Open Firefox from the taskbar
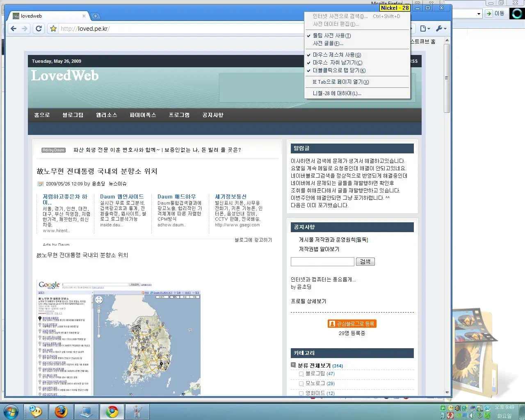Viewport: 525px width, 420px height. 62,411
